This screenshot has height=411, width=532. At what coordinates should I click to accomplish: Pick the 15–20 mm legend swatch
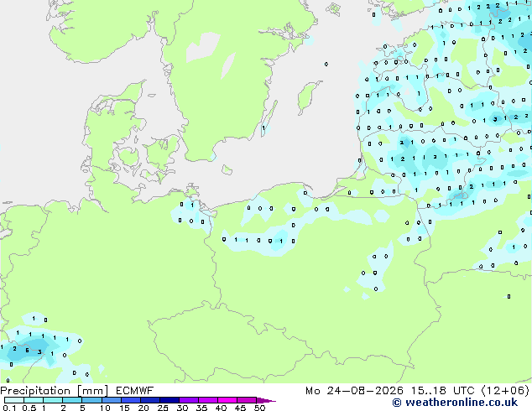(x=131, y=400)
